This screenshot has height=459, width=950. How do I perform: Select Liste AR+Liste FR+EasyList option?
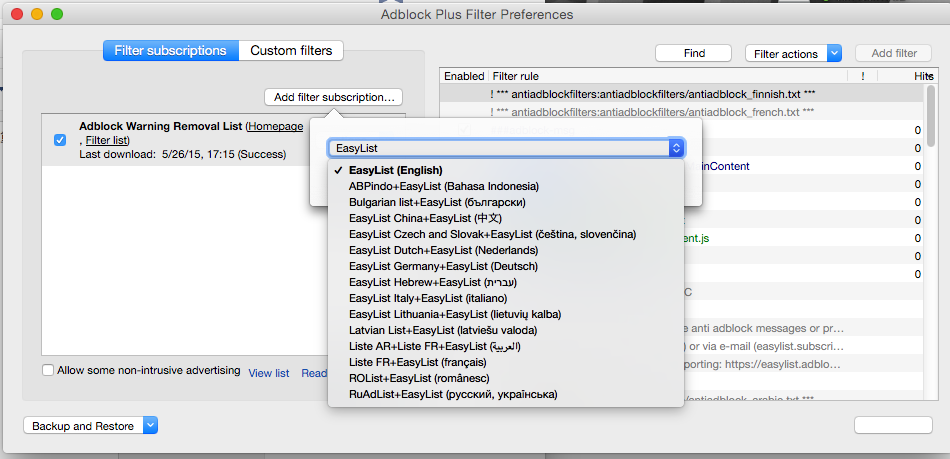click(x=505, y=346)
